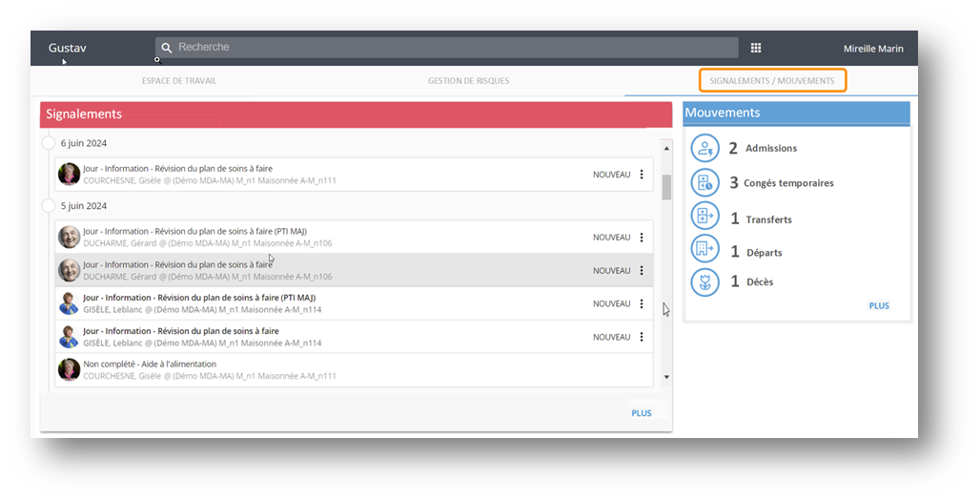Click the magnifier search icon
Screen dimensions: 980x500
(x=167, y=48)
